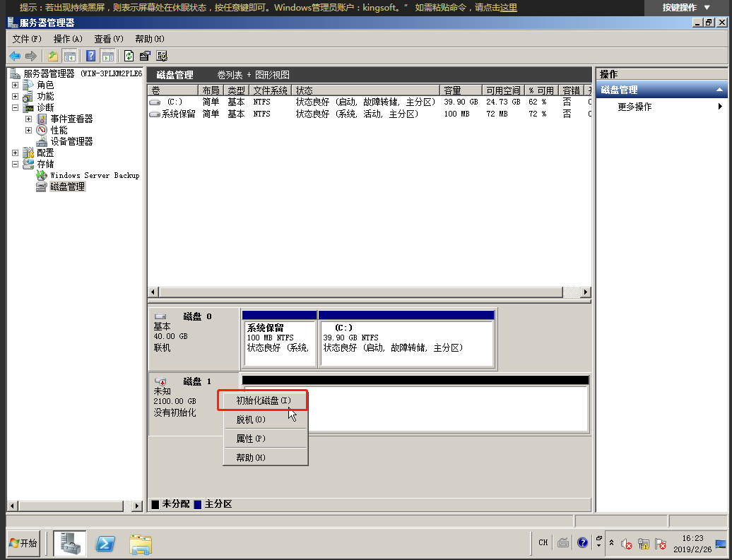Select 初始化磁盘 in context menu
This screenshot has width=732, height=560.
(x=263, y=400)
